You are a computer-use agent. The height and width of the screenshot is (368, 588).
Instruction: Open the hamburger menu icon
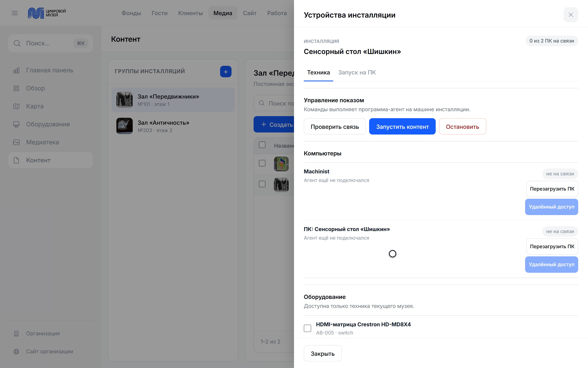14,13
